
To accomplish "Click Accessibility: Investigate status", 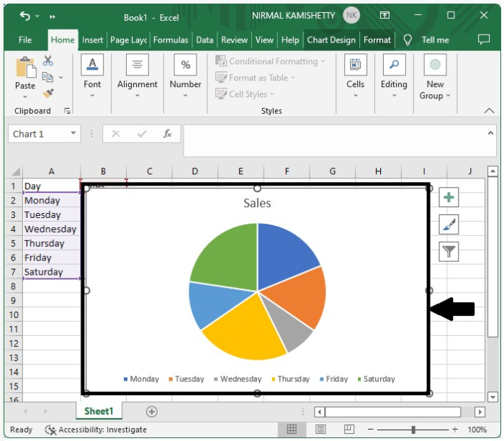I will [x=96, y=429].
